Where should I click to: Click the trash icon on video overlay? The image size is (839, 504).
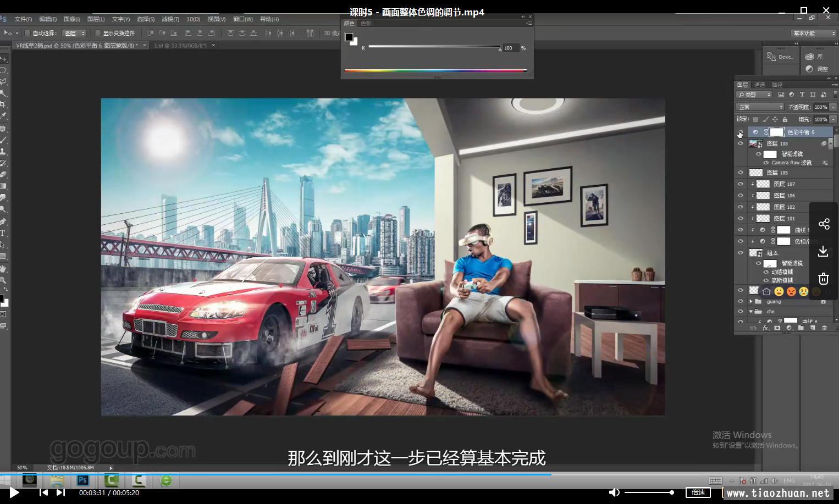click(824, 279)
